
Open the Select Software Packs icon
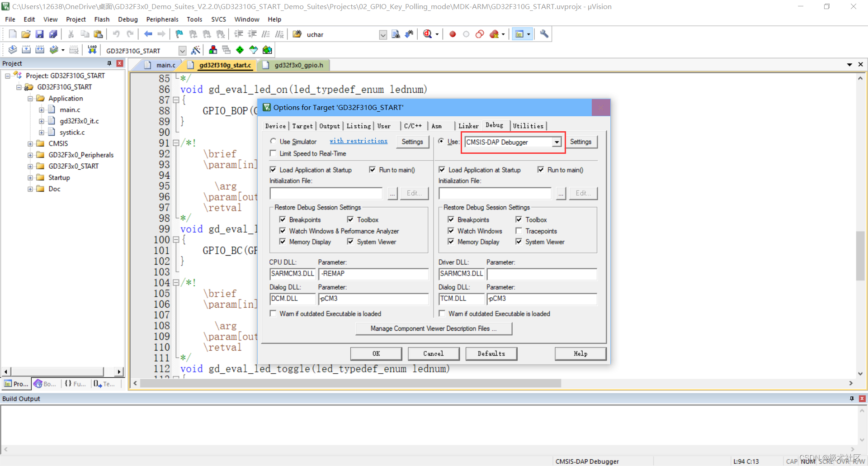point(254,50)
